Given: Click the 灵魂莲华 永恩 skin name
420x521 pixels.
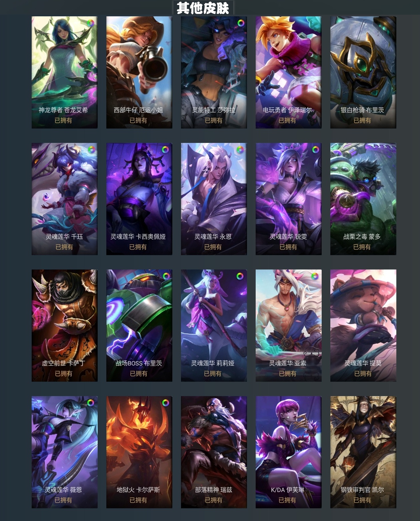Looking at the screenshot, I should (213, 237).
